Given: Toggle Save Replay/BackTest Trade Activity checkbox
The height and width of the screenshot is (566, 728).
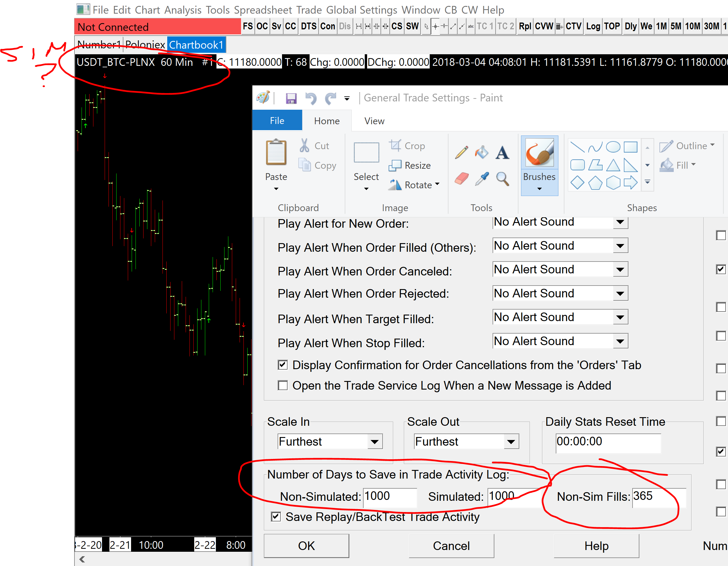Looking at the screenshot, I should 276,517.
